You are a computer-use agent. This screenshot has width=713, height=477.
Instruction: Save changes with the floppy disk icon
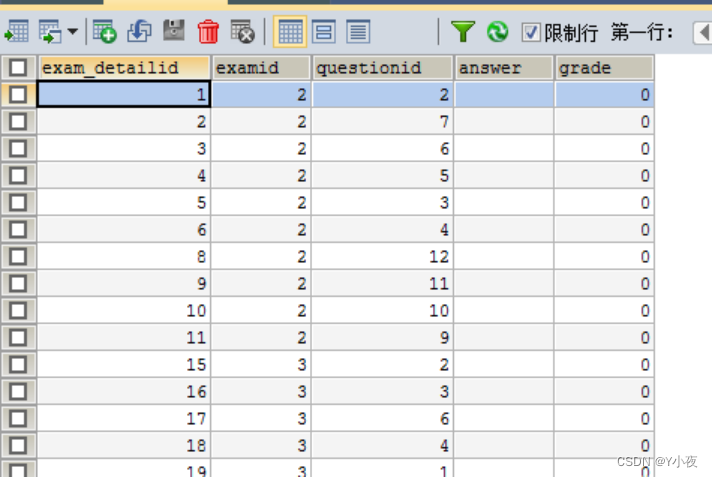click(x=173, y=32)
